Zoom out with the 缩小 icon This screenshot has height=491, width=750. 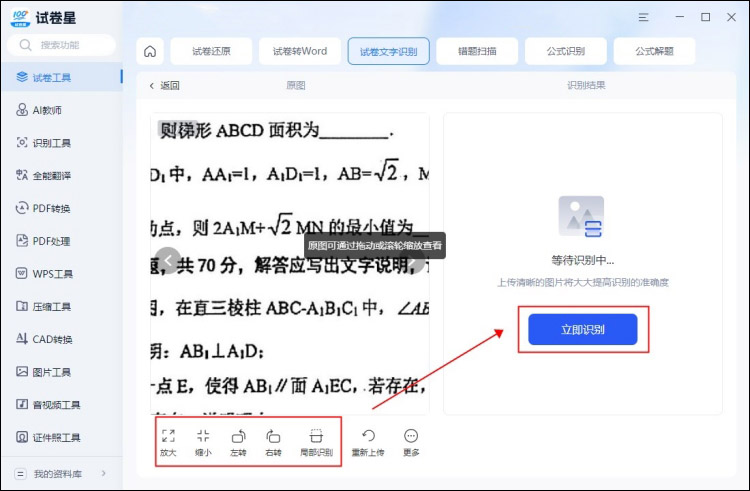[203, 442]
